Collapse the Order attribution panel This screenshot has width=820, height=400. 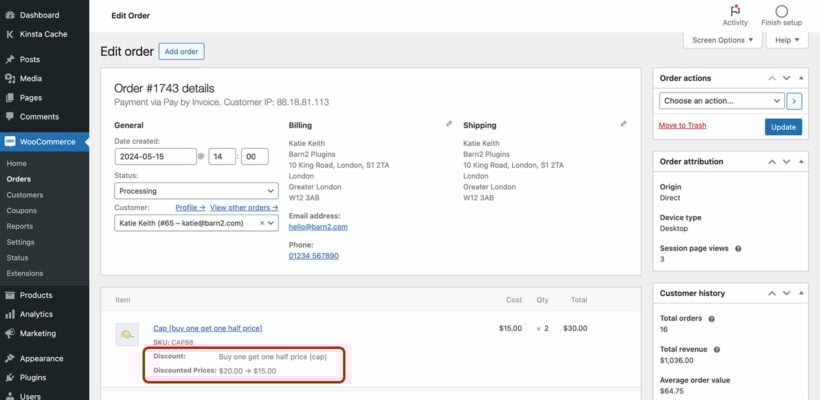(x=801, y=162)
